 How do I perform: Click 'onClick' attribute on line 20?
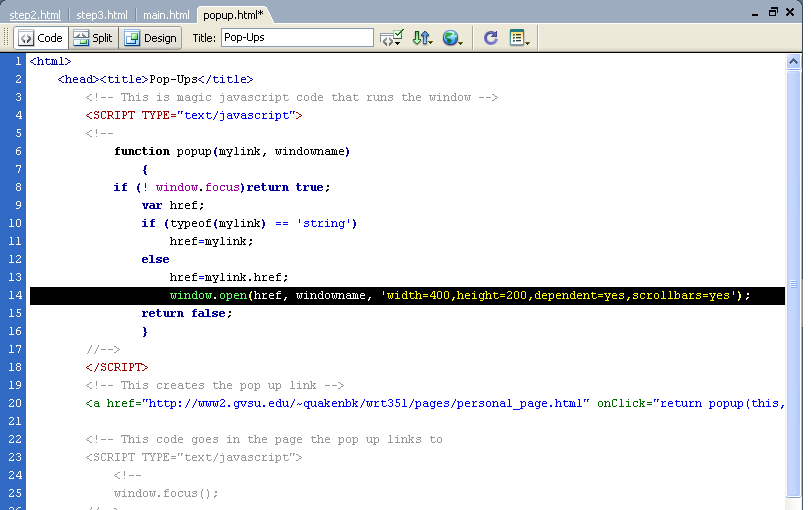(x=621, y=403)
